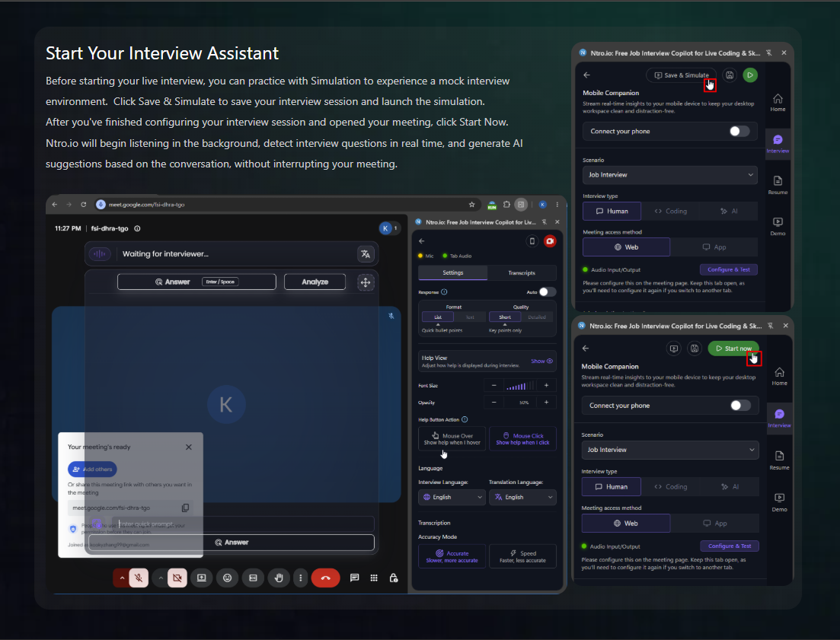Click the simulate screen icon in Start now panel
Screen dimensions: 840x640
[674, 349]
